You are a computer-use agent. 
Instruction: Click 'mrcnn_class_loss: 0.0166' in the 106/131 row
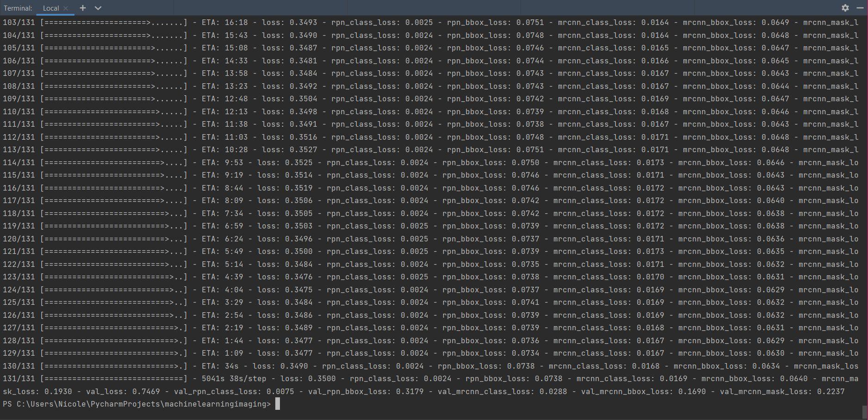[614, 61]
